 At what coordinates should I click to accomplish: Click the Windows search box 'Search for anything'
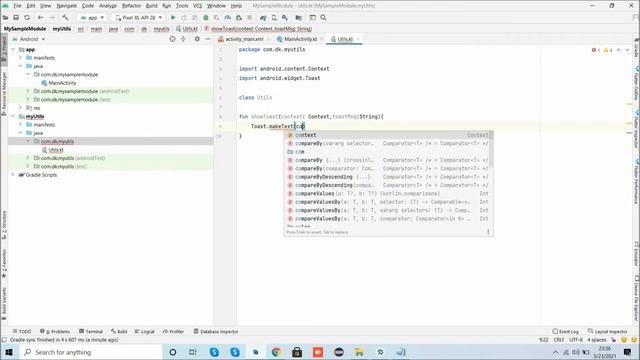(x=91, y=352)
